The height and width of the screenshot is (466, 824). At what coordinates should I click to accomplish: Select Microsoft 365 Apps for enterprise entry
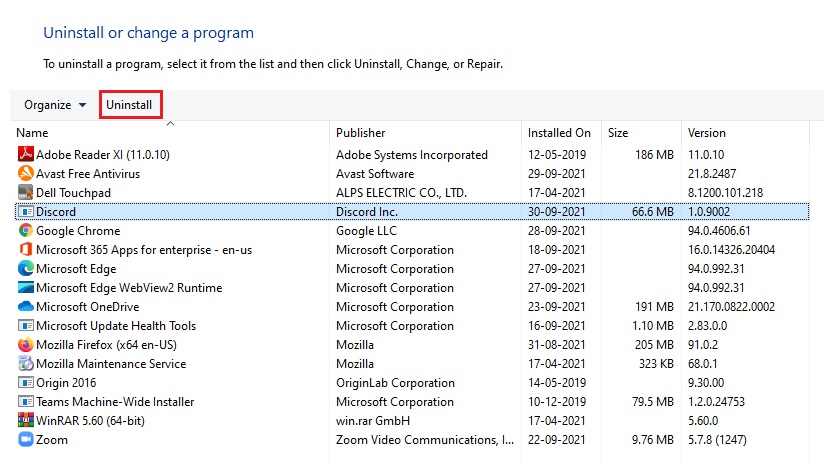tap(144, 250)
